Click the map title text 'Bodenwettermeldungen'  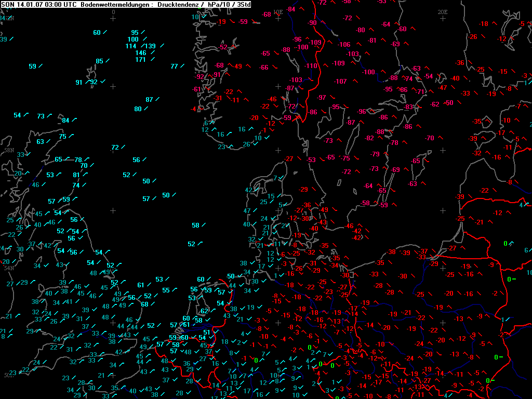point(112,4)
